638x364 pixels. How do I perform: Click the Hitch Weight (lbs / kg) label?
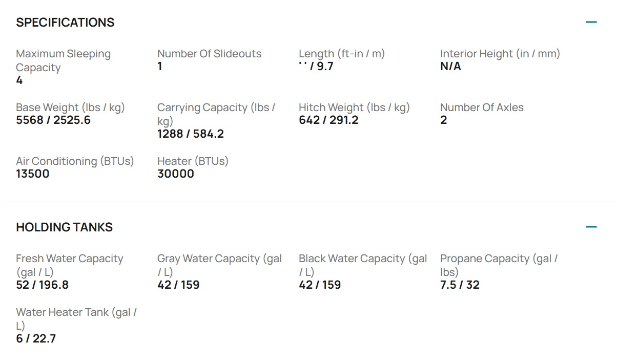354,108
